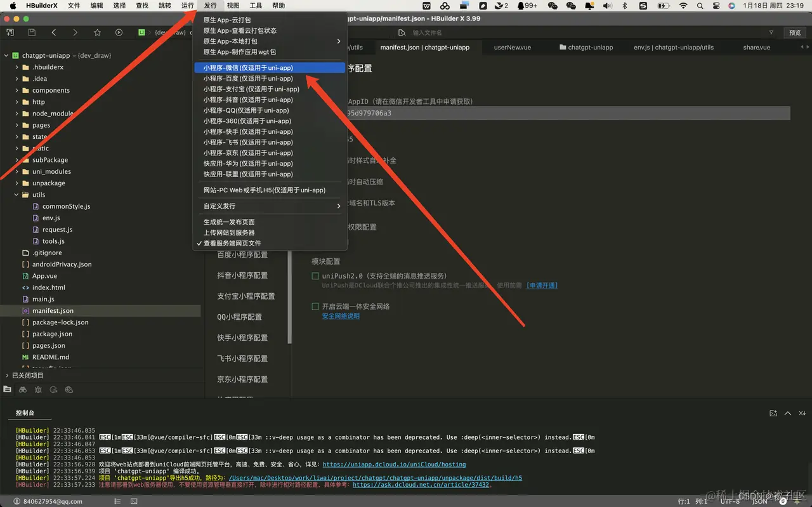The height and width of the screenshot is (507, 812).
Task: Click the filter funnel icon near the search box
Action: click(x=771, y=32)
